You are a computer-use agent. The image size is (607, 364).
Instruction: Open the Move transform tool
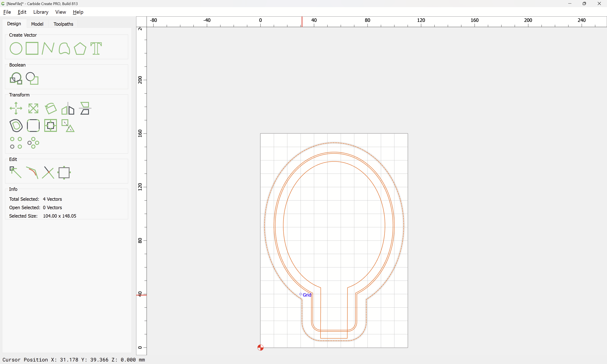(16, 108)
